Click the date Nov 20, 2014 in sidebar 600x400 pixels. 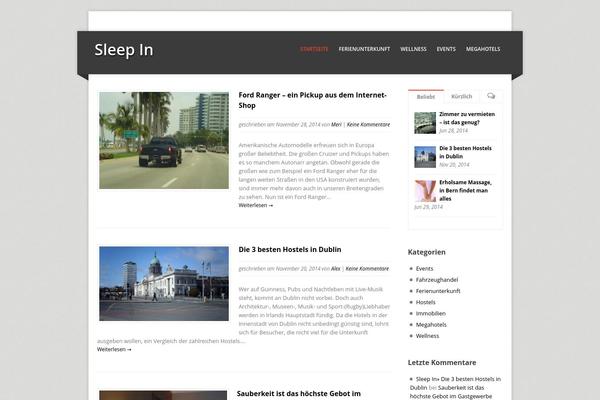tap(454, 165)
